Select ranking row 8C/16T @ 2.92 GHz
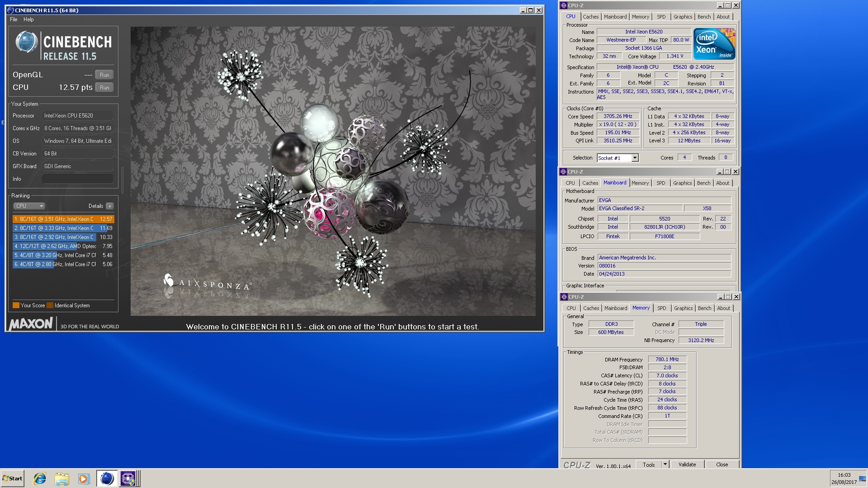 click(63, 237)
